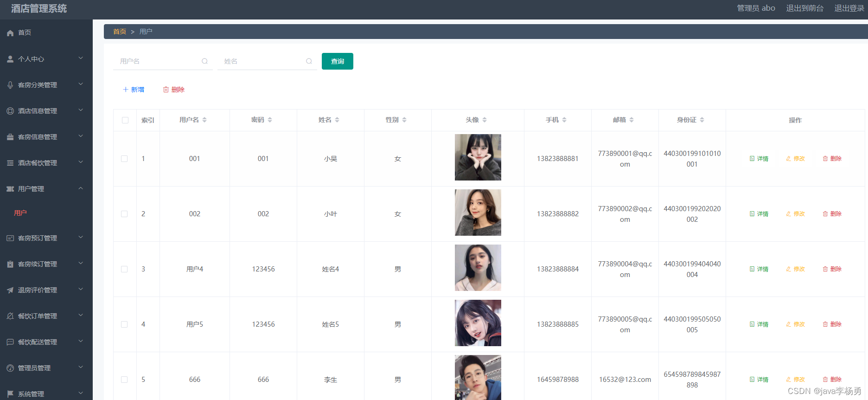
Task: Expand the 退房评价管理 menu chevron
Action: [x=81, y=289]
